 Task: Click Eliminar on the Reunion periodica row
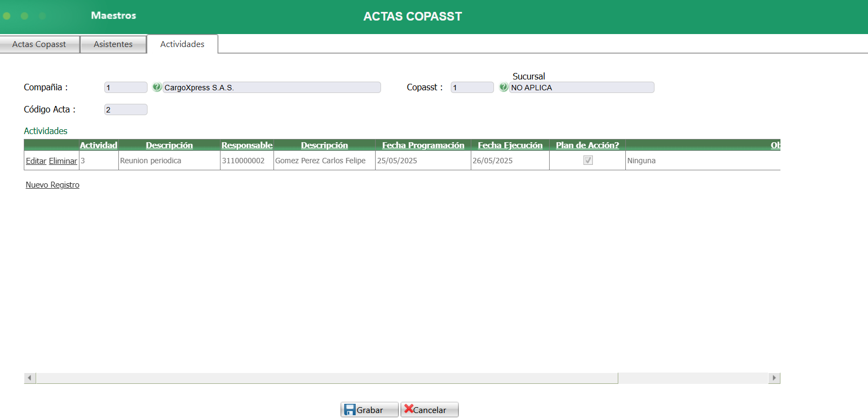63,161
